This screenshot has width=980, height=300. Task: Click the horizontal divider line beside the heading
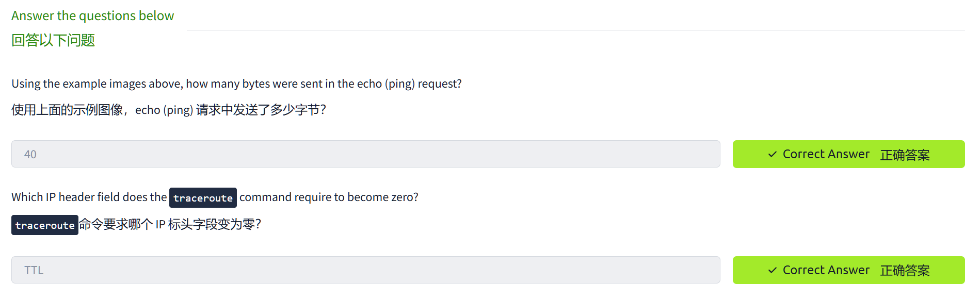(x=575, y=30)
